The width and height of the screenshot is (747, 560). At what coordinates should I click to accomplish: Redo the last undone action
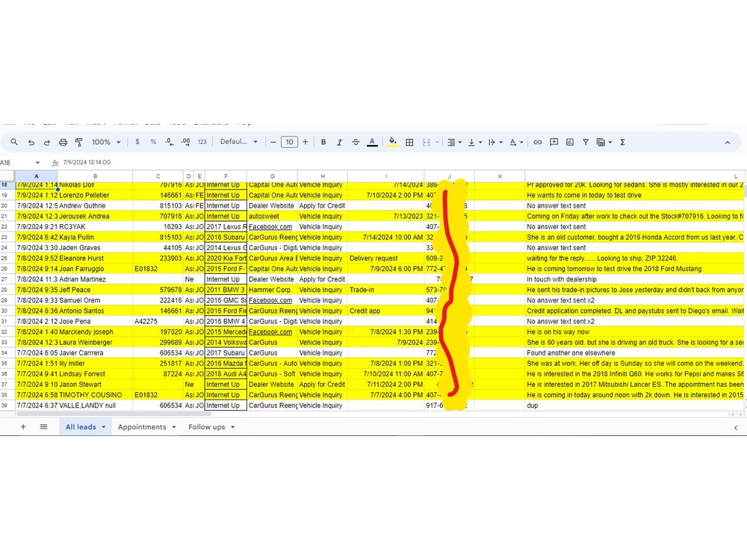point(46,142)
